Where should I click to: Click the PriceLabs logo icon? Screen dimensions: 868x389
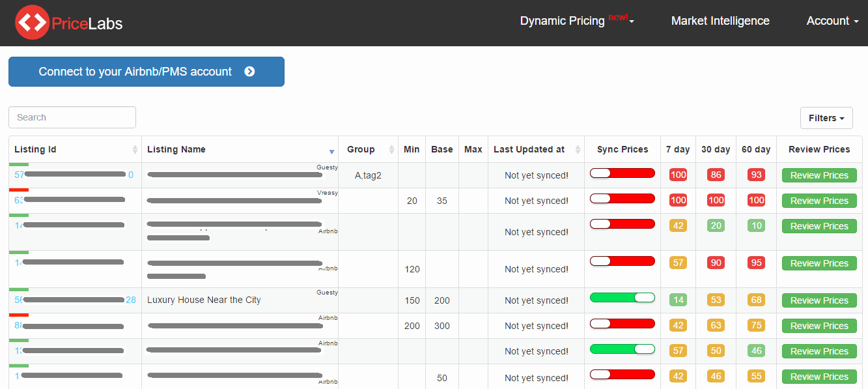coord(32,23)
